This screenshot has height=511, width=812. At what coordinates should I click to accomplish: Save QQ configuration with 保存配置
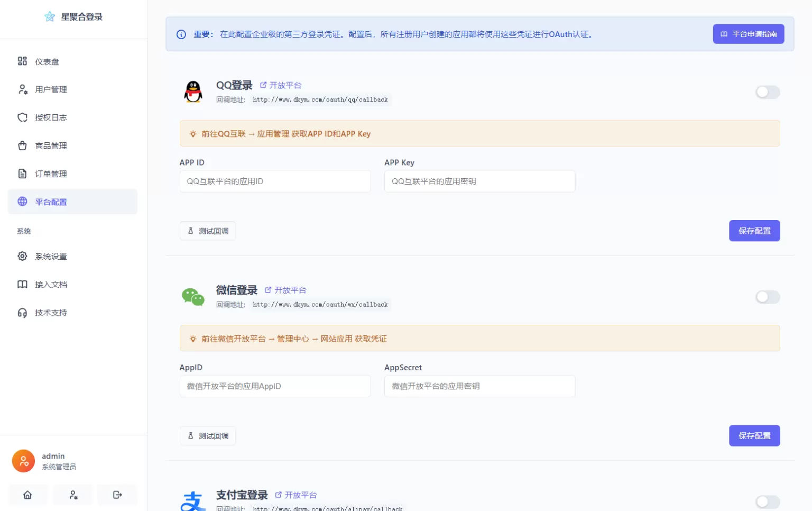pyautogui.click(x=754, y=231)
